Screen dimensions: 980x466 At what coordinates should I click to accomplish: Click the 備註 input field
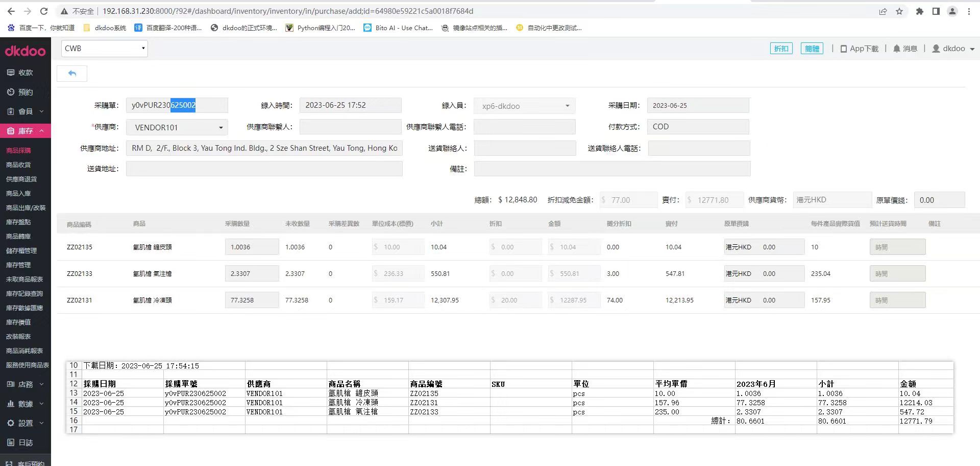pyautogui.click(x=612, y=169)
